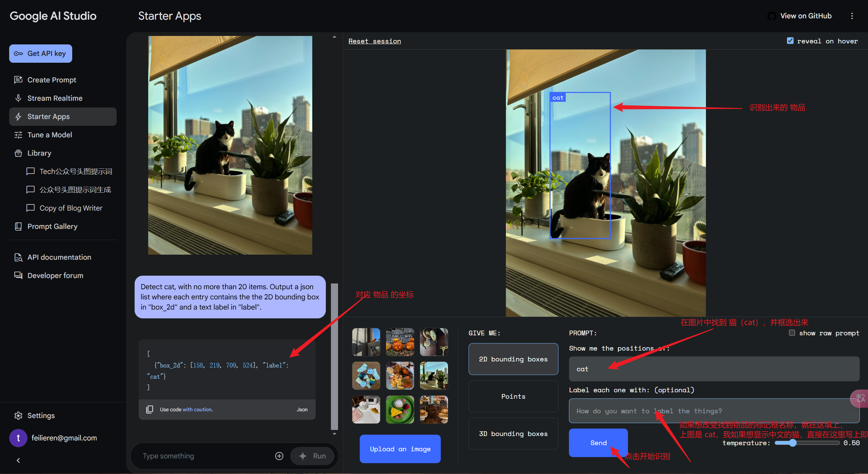Select the Points output option

(513, 396)
